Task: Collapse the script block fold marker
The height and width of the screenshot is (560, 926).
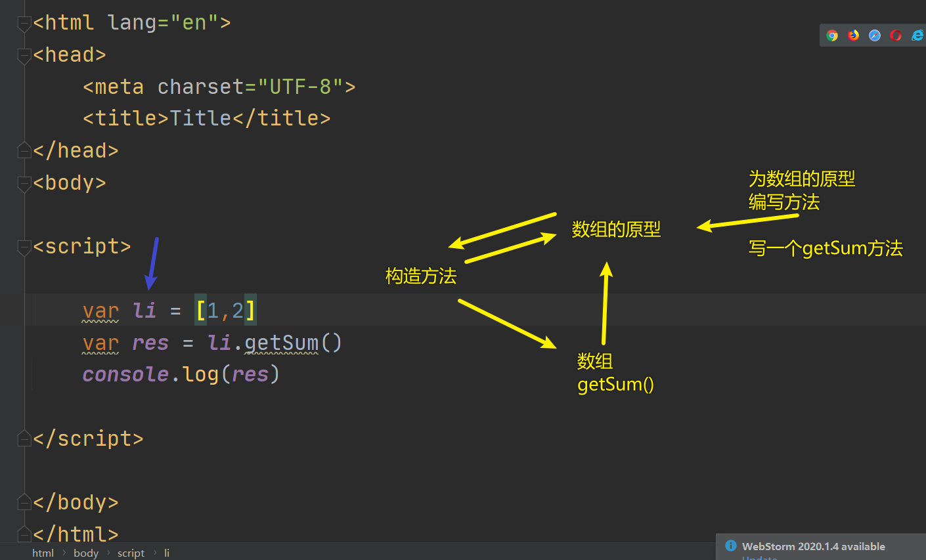Action: pyautogui.click(x=24, y=248)
